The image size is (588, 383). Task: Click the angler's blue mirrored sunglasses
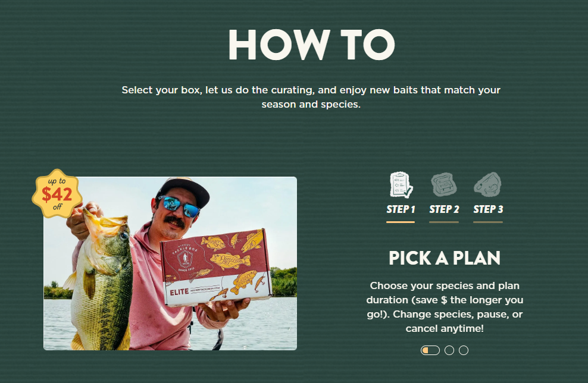click(x=179, y=206)
